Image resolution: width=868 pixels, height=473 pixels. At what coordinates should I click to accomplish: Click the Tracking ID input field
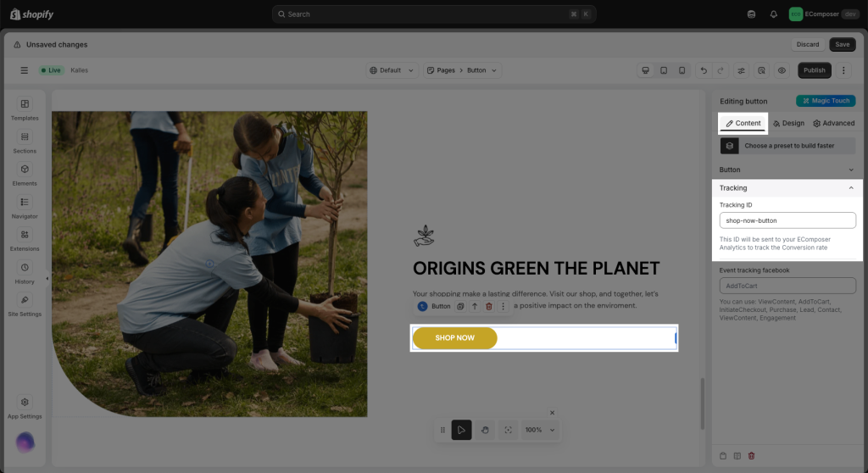[787, 220]
